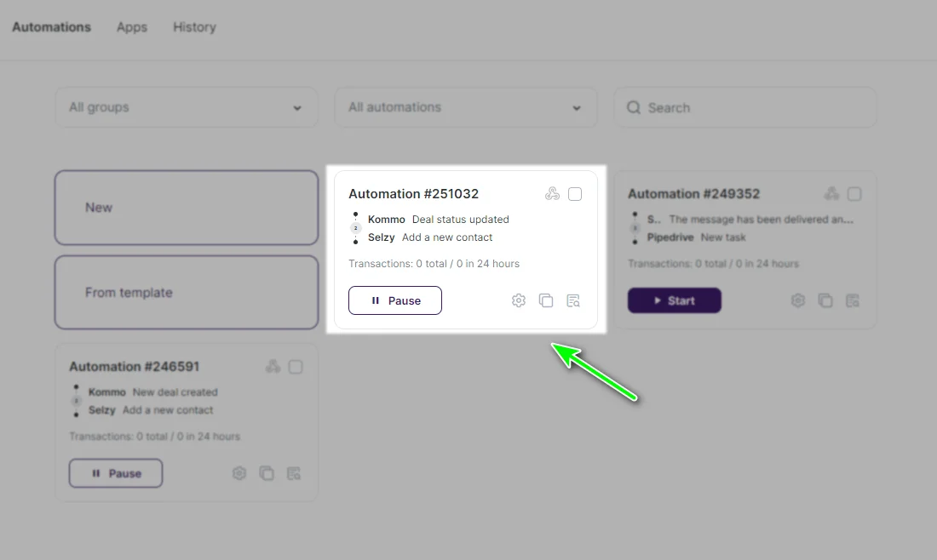Open the All automations dropdown
This screenshot has width=937, height=560.
click(x=465, y=107)
